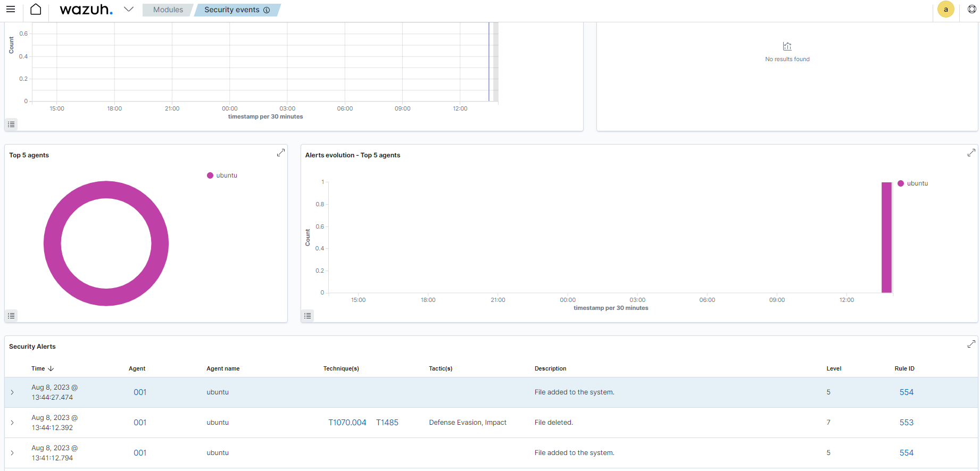The image size is (980, 471).
Task: Toggle legend of the top timestamp chart
Action: [11, 124]
